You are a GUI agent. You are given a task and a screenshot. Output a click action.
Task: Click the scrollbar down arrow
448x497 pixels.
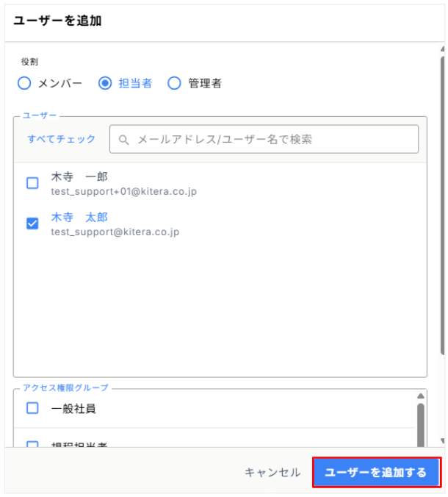[x=441, y=441]
